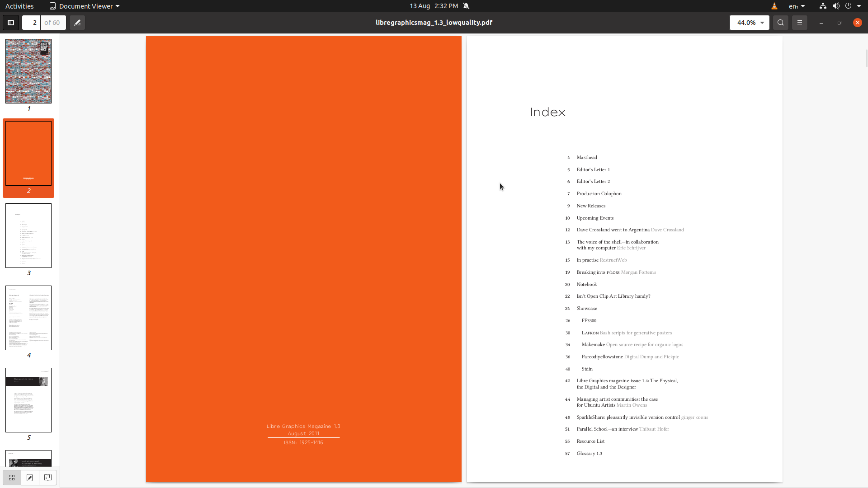The image size is (868, 488).
Task: Click the annotate/draw icon
Action: (x=77, y=23)
